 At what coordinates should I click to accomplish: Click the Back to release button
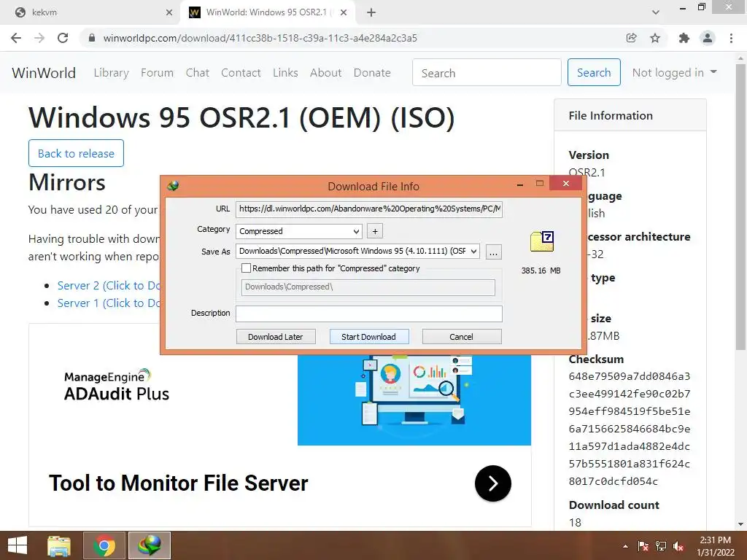76,153
